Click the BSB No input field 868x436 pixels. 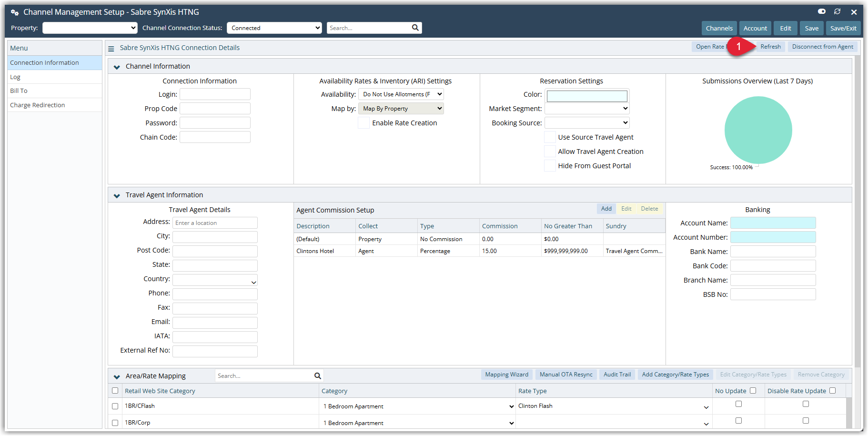tap(773, 294)
